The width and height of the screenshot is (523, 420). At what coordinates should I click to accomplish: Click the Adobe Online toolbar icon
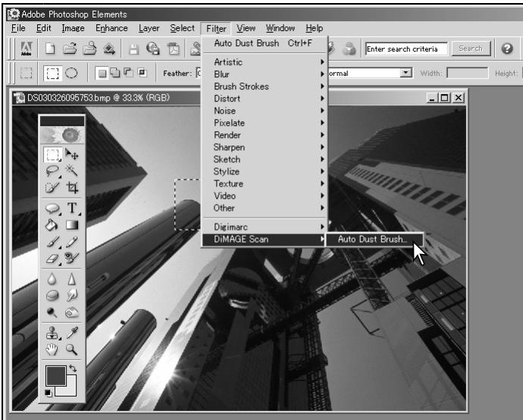(27, 49)
